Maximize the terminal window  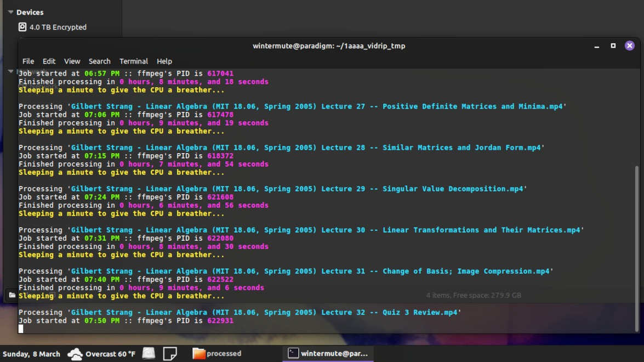point(613,46)
